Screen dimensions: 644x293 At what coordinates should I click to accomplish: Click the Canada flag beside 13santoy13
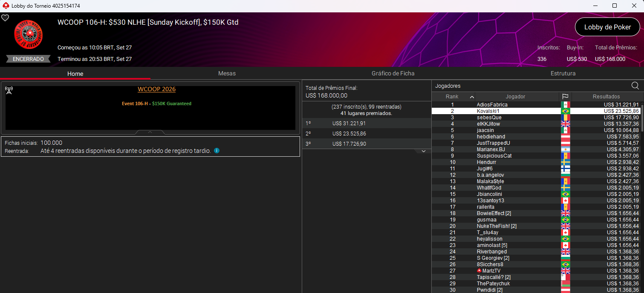coord(565,201)
